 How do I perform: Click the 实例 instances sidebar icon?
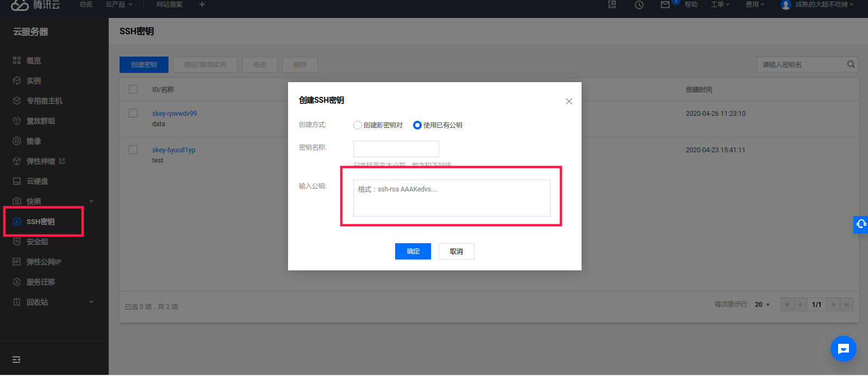click(17, 81)
